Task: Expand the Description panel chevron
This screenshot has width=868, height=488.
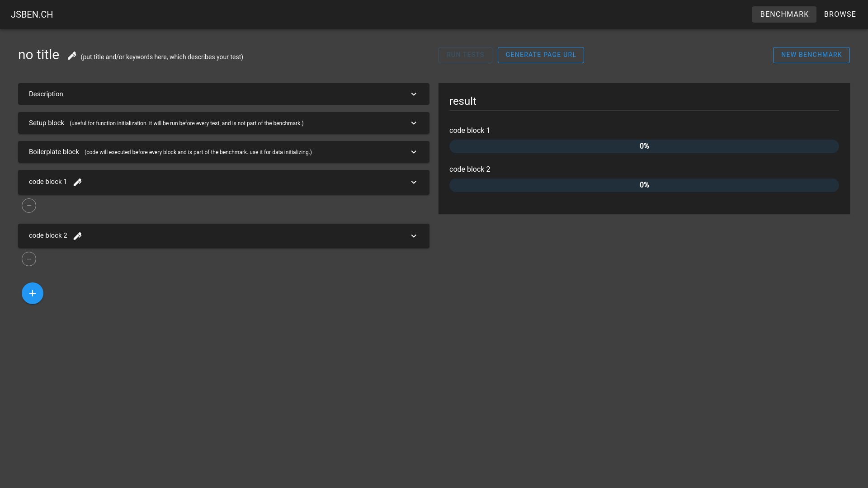Action: tap(414, 94)
